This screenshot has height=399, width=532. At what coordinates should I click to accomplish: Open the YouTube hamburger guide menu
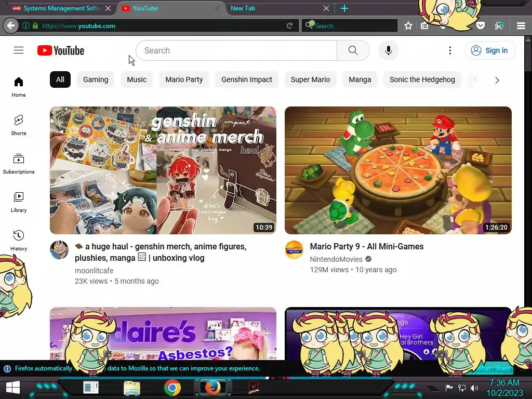(x=19, y=50)
